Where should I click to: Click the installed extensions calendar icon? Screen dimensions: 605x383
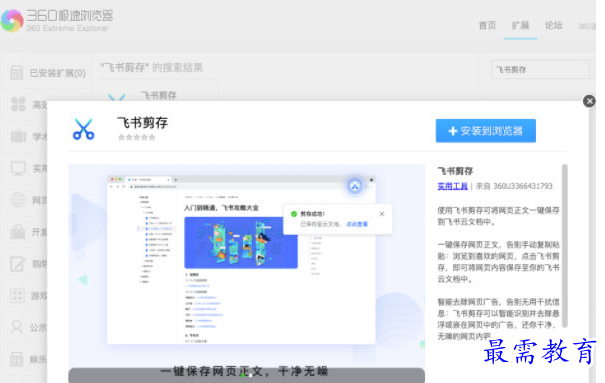(x=17, y=73)
